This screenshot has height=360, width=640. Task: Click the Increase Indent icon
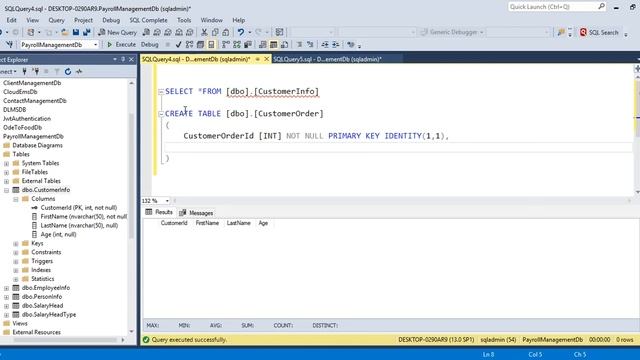pos(336,44)
